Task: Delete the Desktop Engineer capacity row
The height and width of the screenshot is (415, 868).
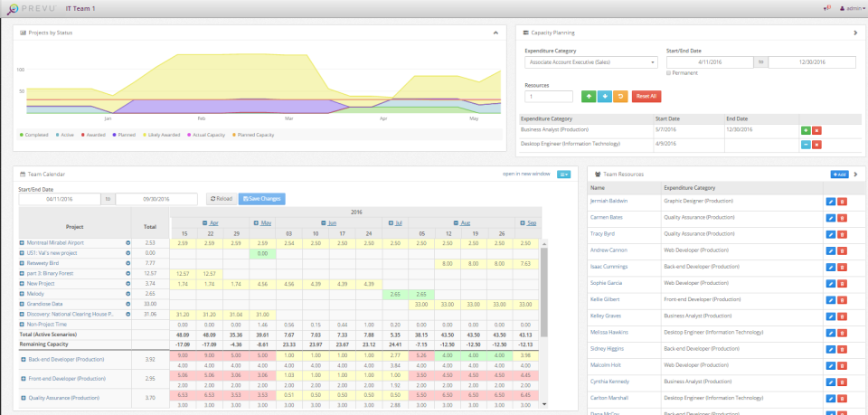Action: (816, 145)
